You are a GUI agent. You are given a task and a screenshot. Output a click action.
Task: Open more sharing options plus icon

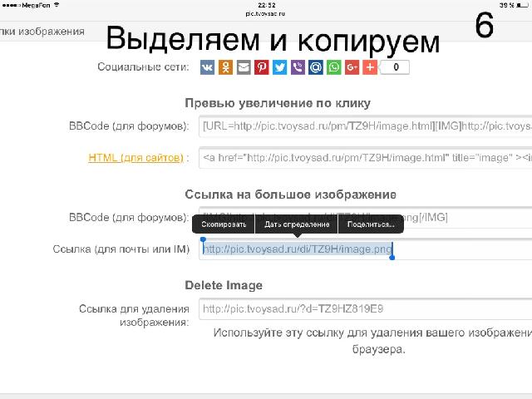point(370,67)
